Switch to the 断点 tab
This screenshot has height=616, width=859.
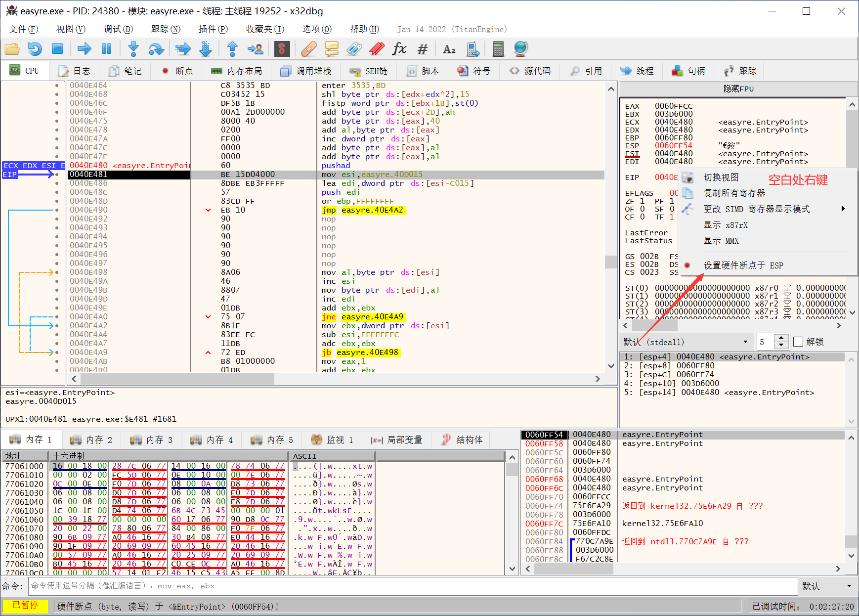click(x=177, y=71)
